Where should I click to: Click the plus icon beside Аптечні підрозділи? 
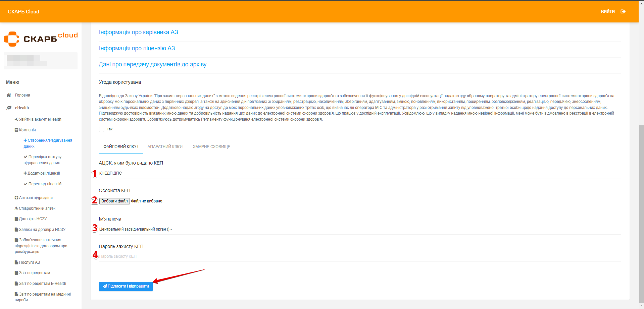coord(16,198)
